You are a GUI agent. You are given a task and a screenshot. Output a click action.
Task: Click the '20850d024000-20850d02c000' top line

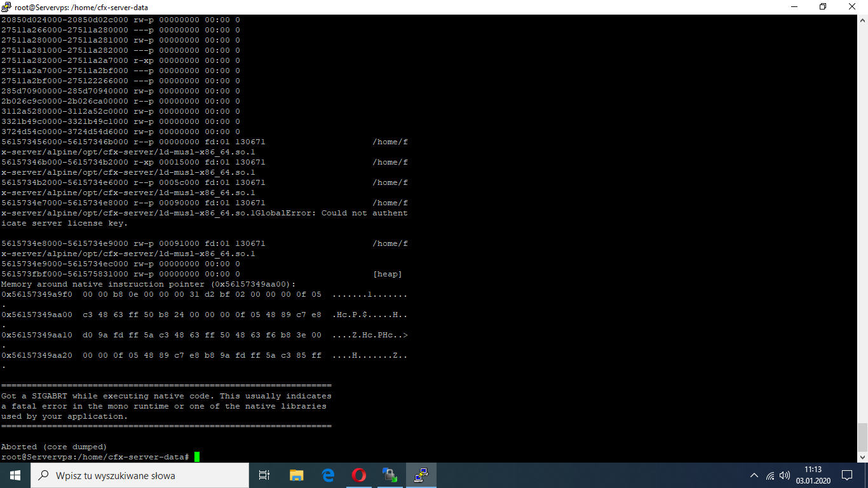click(121, 20)
